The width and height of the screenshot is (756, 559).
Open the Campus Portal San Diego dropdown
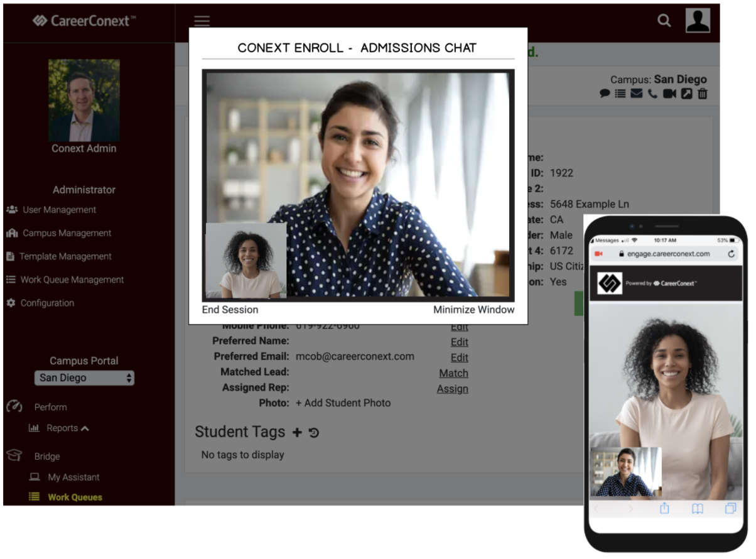84,377
